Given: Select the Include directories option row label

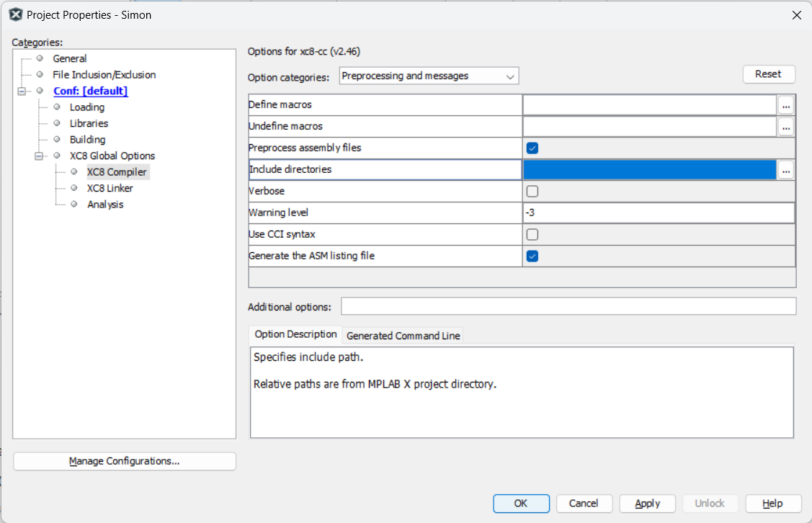Looking at the screenshot, I should [385, 170].
